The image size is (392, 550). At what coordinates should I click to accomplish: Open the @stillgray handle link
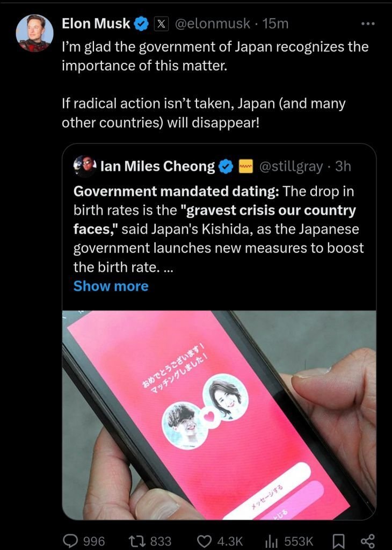[x=291, y=167]
